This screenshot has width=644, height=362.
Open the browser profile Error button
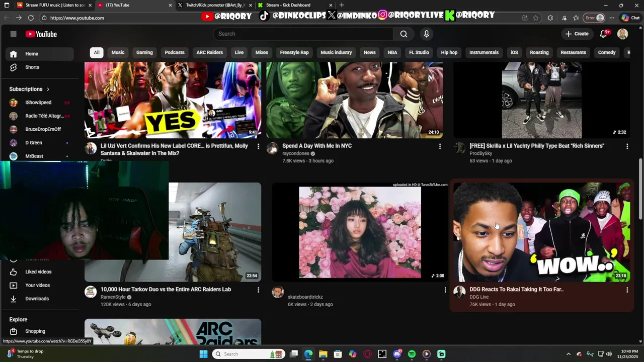pos(594,18)
